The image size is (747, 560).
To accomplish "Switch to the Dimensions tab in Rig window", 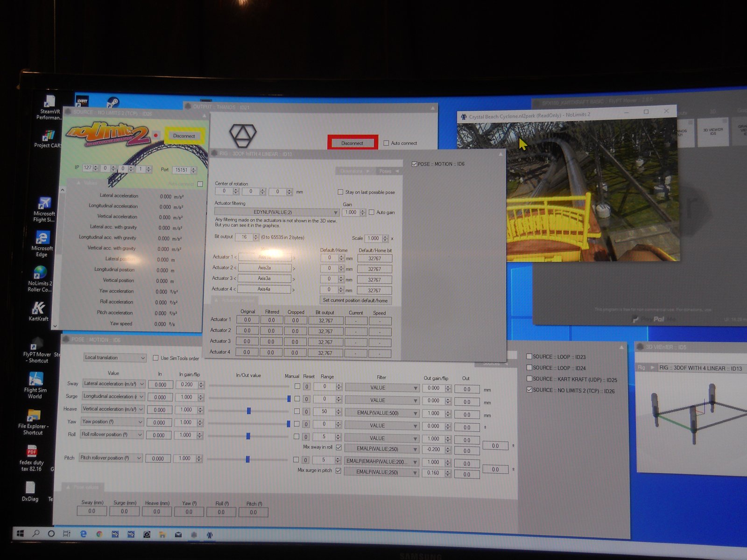I will (x=354, y=171).
